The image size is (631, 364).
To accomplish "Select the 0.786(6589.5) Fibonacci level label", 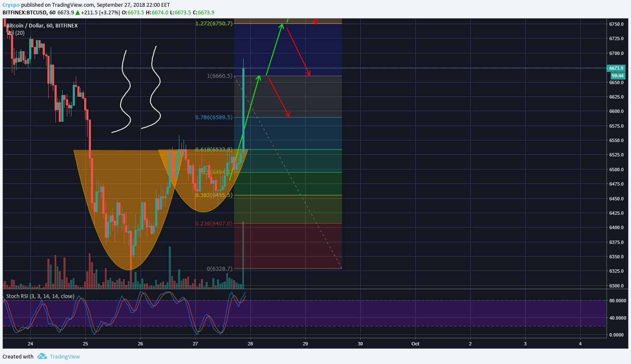I will [214, 117].
